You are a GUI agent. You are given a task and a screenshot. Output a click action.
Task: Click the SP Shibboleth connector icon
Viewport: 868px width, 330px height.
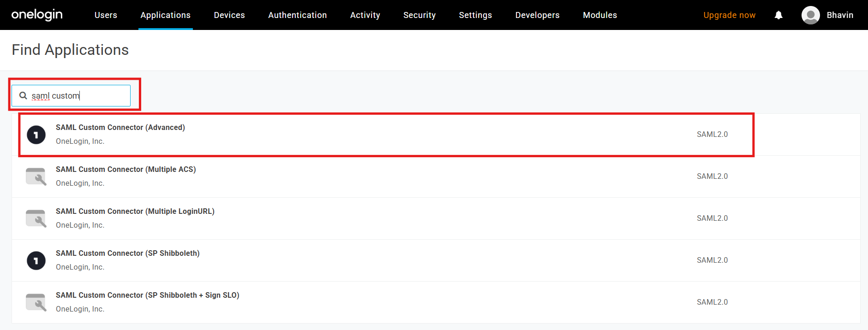point(36,260)
